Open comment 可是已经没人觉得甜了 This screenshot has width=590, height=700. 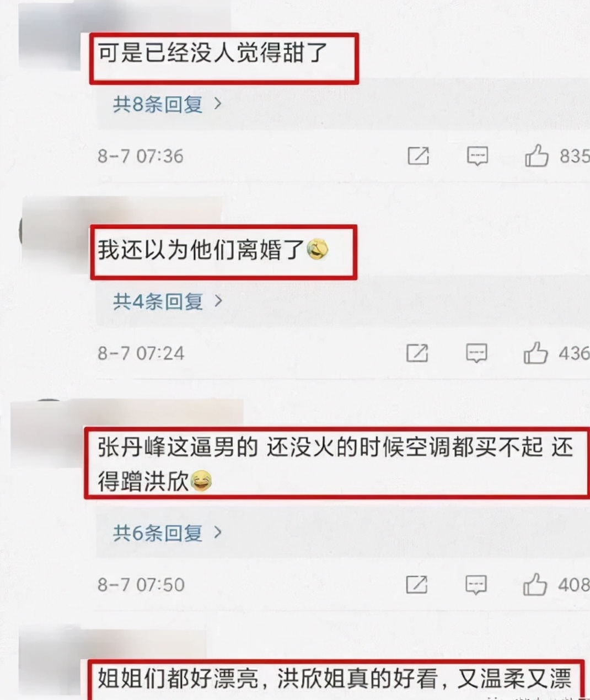point(213,54)
